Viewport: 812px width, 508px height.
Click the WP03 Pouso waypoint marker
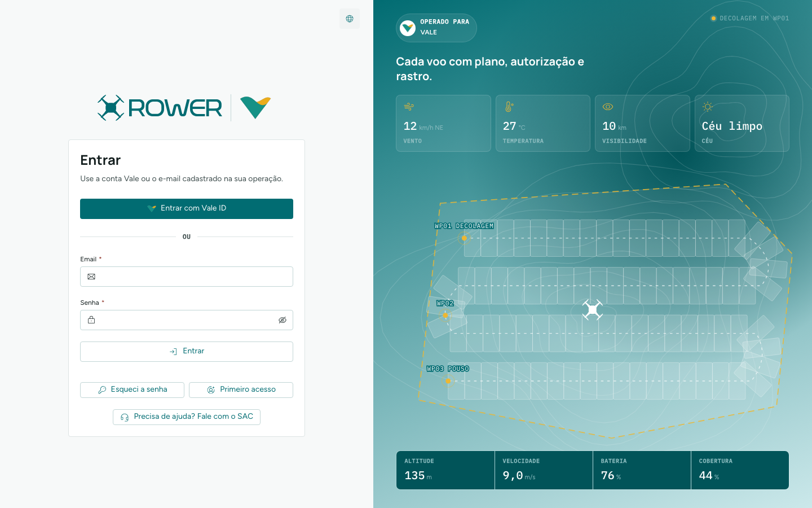(x=448, y=382)
